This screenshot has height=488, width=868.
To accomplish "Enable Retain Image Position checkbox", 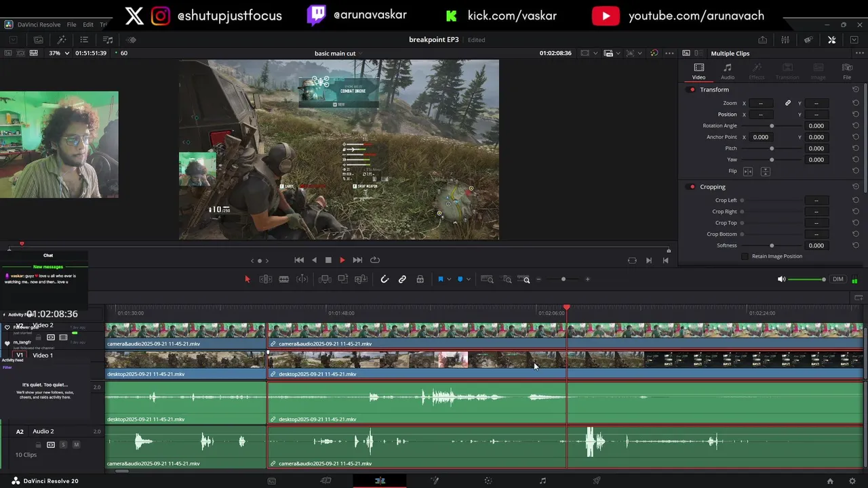I will point(745,256).
